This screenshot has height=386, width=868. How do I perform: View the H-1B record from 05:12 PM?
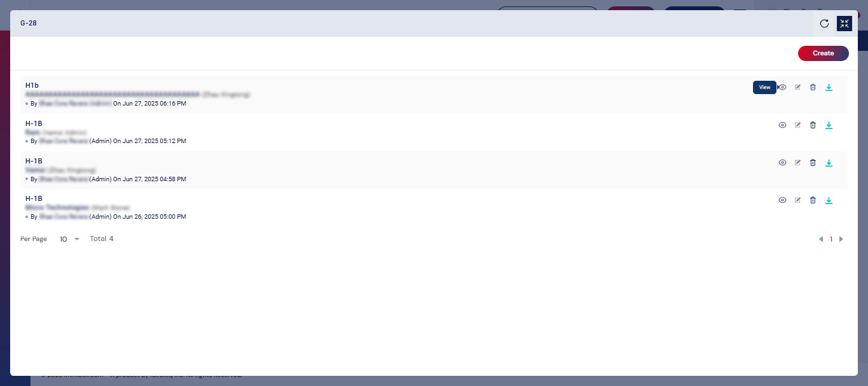[x=782, y=125]
